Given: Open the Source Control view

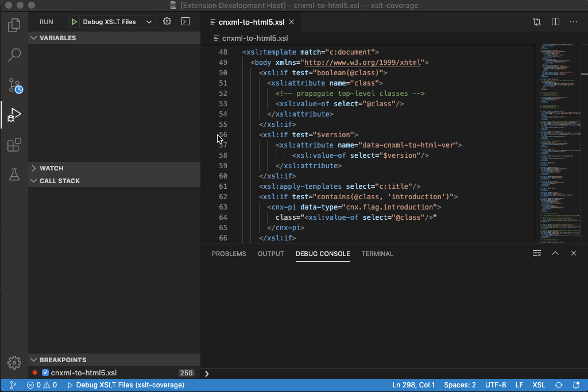Looking at the screenshot, I should [15, 86].
